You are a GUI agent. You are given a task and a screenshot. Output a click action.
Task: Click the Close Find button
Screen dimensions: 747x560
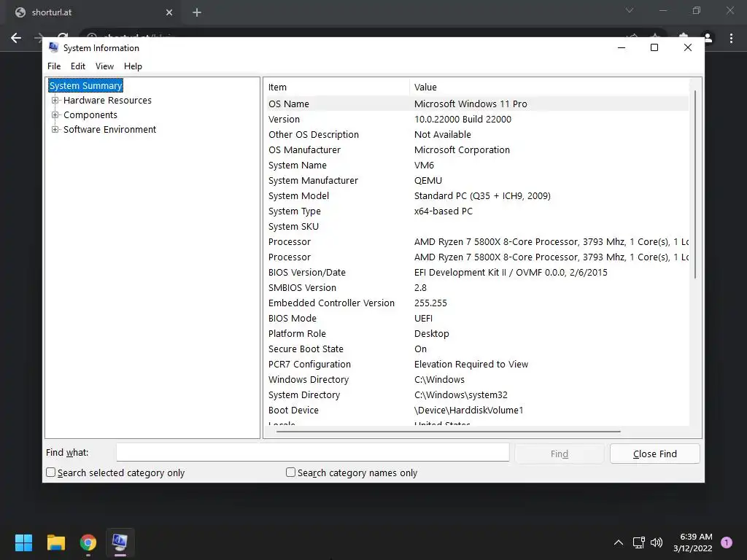tap(654, 454)
